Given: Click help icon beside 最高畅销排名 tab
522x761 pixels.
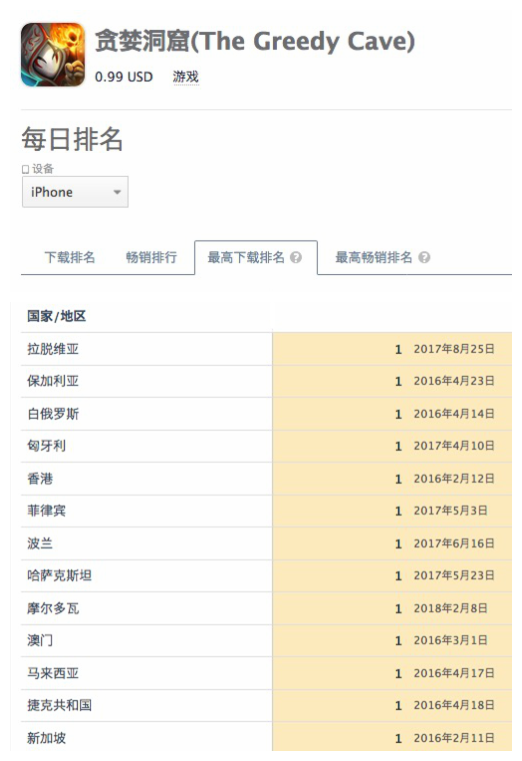Looking at the screenshot, I should 424,257.
